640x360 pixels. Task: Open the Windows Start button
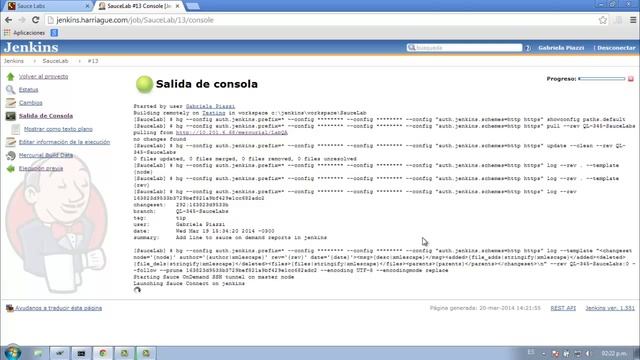click(x=13, y=352)
